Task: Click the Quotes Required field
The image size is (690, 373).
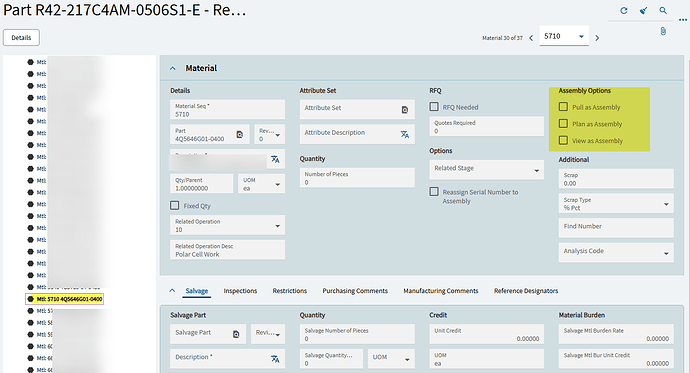Action: (x=487, y=126)
